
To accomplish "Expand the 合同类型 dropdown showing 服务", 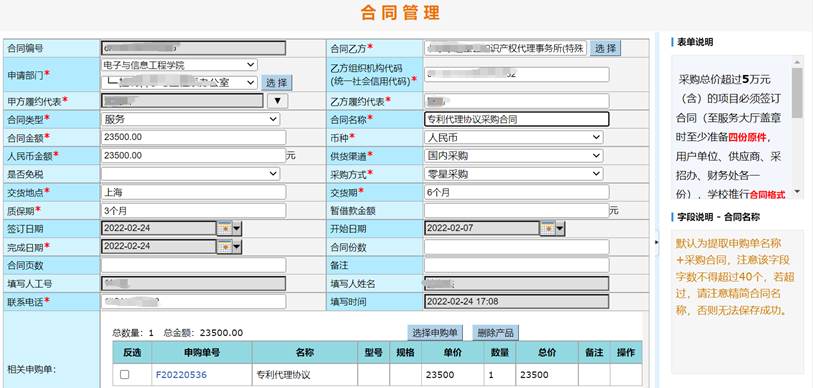I will point(191,119).
